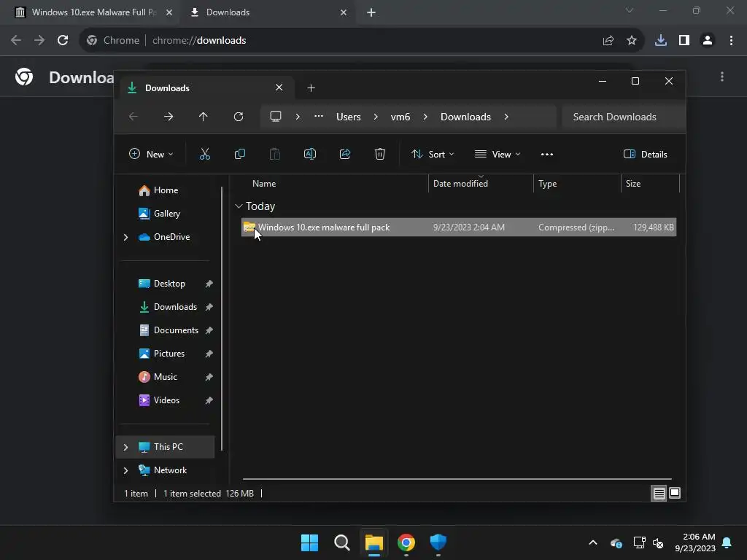This screenshot has height=560, width=747.
Task: Click the PC monitor icon in address bar
Action: pyautogui.click(x=276, y=116)
